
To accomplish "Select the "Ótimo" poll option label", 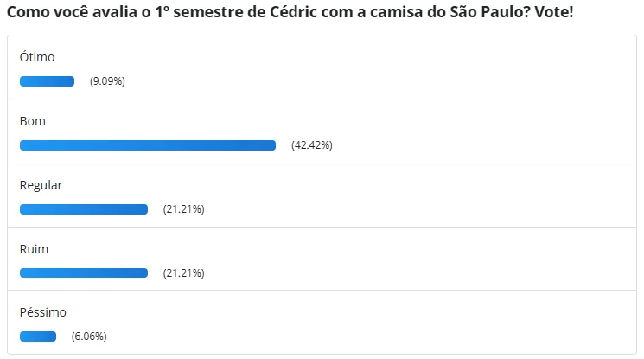I will [x=37, y=58].
